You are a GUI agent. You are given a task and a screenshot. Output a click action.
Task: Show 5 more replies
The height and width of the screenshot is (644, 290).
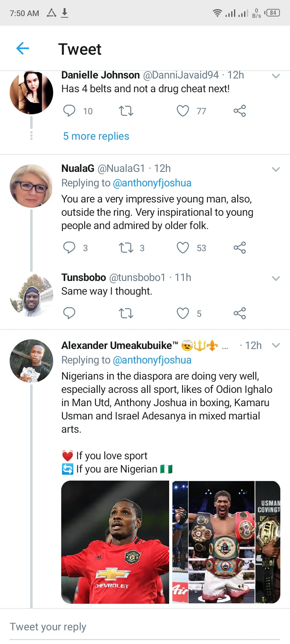(96, 136)
